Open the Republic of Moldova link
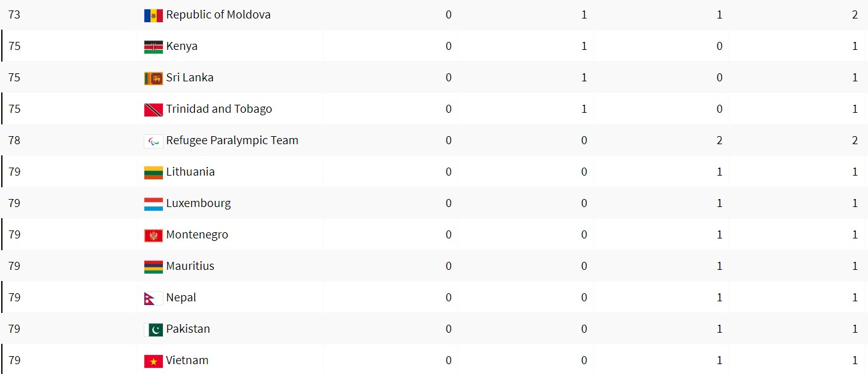The width and height of the screenshot is (868, 374). (218, 15)
